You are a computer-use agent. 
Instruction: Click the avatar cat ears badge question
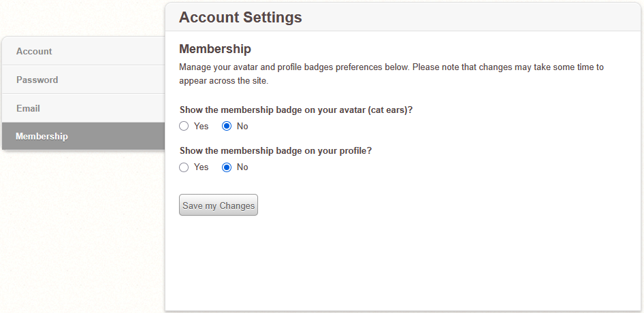[x=296, y=110]
